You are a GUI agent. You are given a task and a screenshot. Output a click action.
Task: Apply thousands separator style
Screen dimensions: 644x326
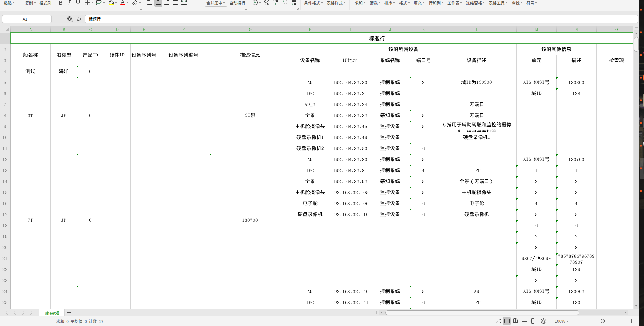coord(275,3)
